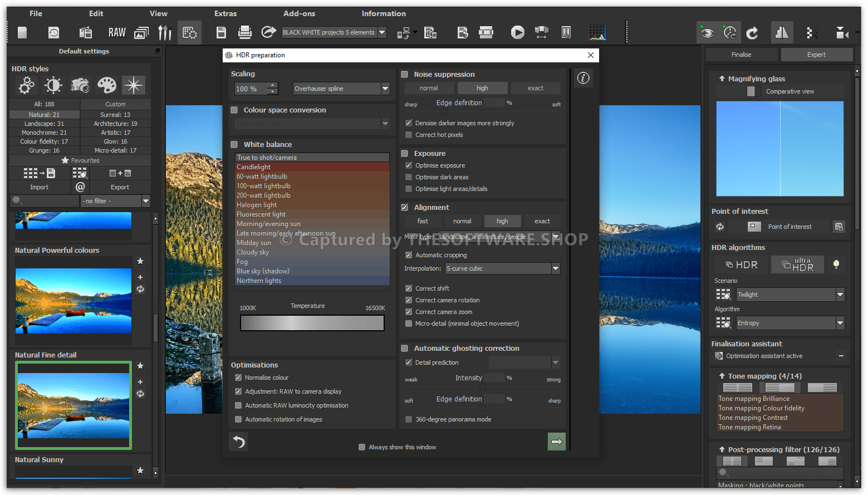This screenshot has height=495, width=868.
Task: Select the color palette HDR style icon
Action: [106, 85]
